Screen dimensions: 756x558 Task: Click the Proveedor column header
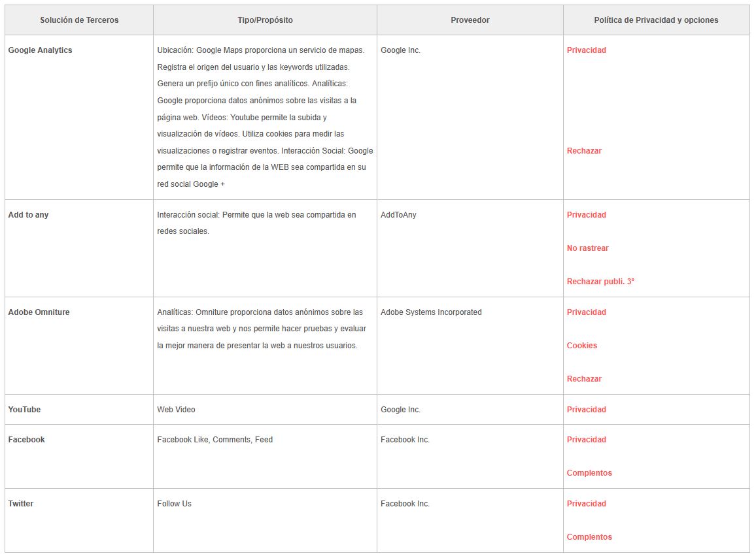click(x=470, y=20)
